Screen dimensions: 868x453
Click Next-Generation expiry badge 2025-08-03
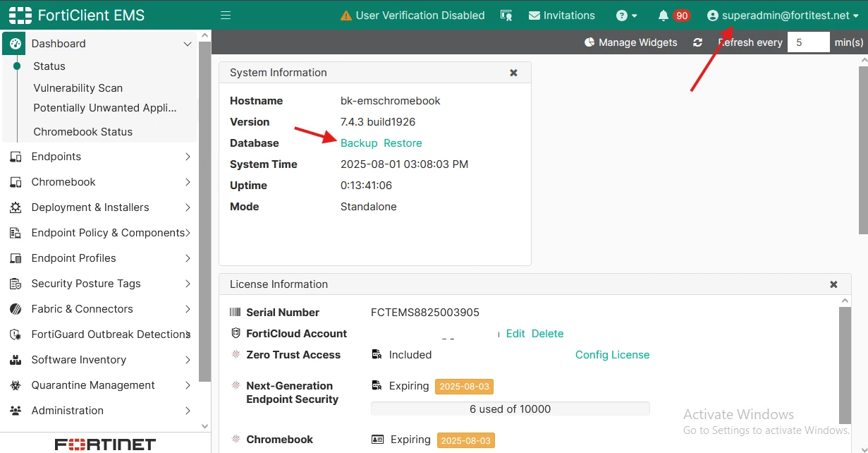click(x=464, y=387)
